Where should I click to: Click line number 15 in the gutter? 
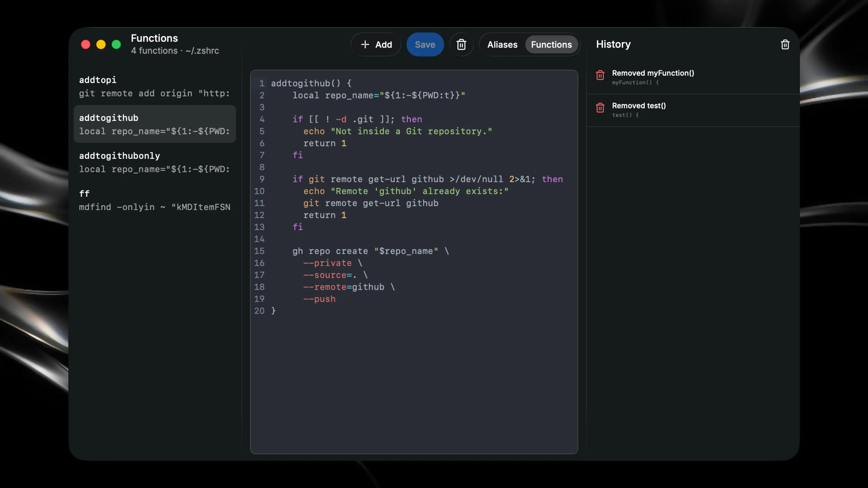pos(259,251)
